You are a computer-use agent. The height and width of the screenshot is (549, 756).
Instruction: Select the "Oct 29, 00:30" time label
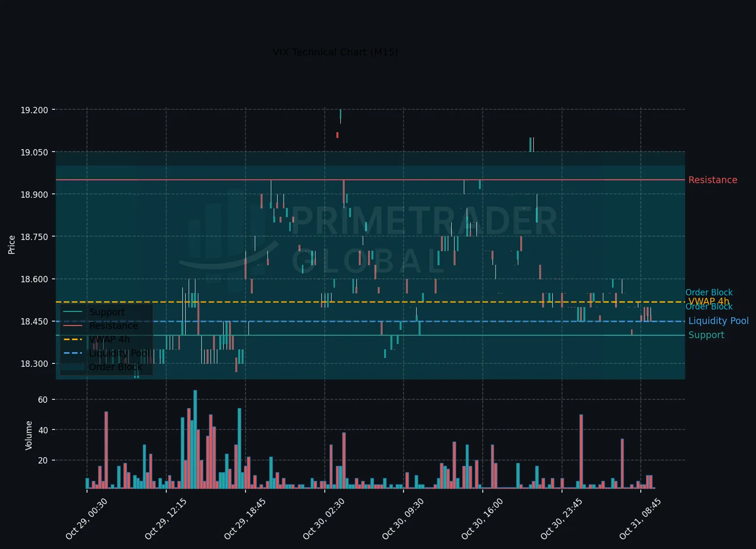(x=86, y=518)
